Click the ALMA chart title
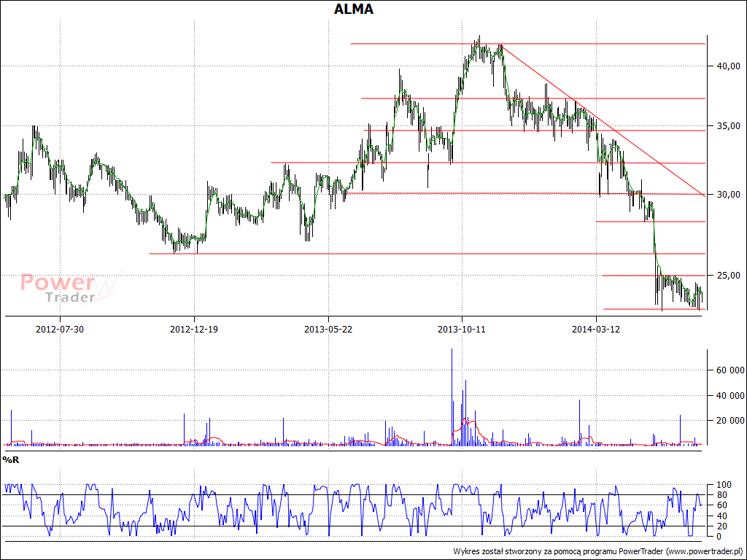This screenshot has width=747, height=560. [x=354, y=9]
